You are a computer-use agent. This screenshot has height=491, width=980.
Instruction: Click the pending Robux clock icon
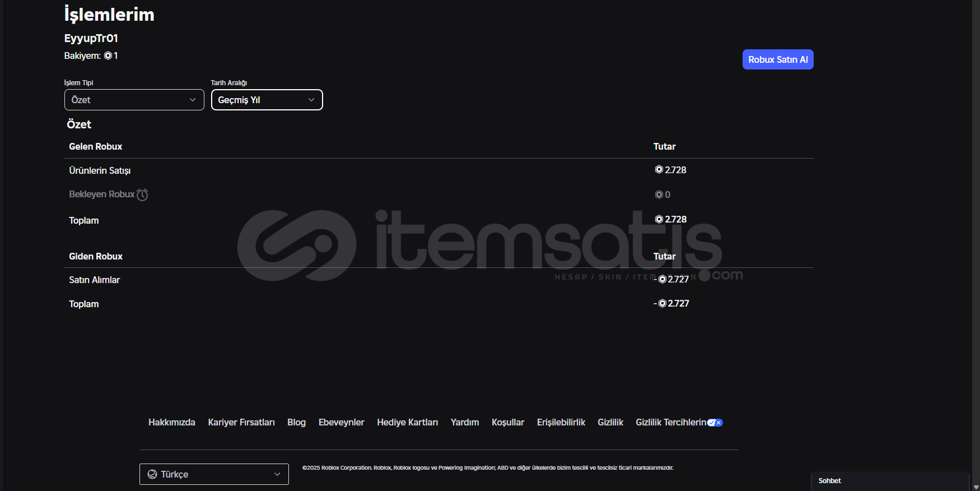[x=142, y=194]
